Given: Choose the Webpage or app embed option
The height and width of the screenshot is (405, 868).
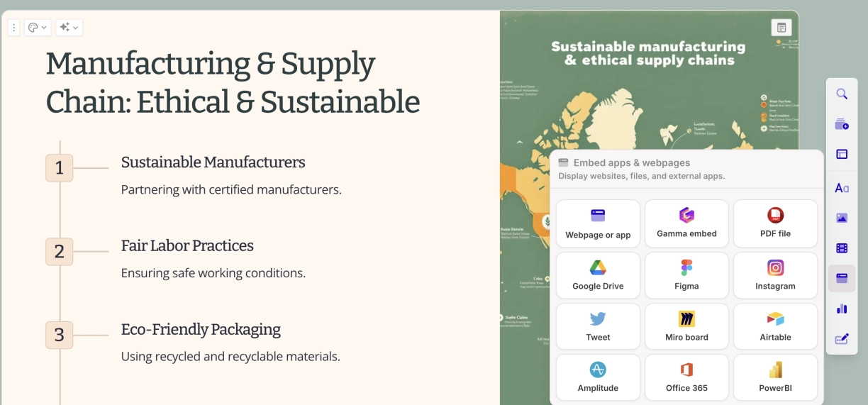Looking at the screenshot, I should pyautogui.click(x=598, y=223).
